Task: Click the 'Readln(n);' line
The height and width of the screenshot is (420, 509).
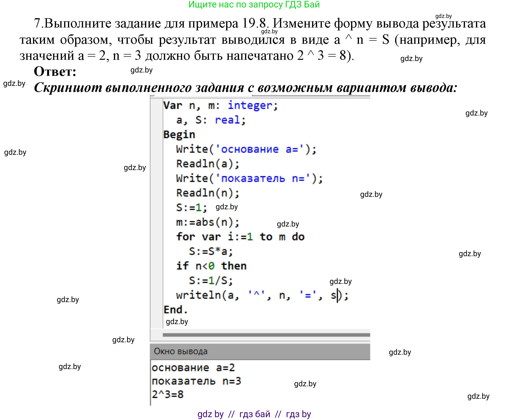Action: pyautogui.click(x=208, y=193)
